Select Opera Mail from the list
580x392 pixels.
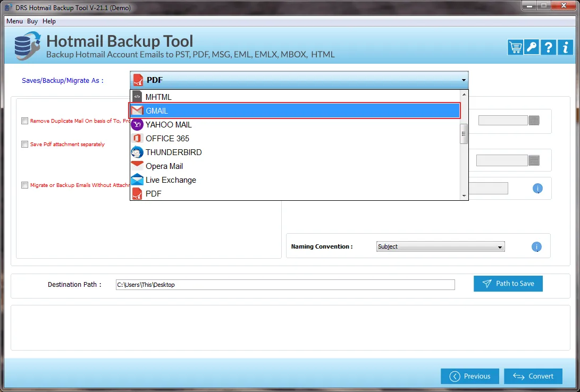coord(295,166)
